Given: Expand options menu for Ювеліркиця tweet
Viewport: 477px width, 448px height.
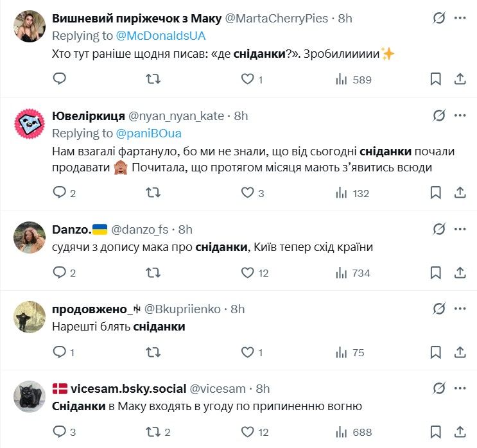Looking at the screenshot, I should tap(460, 116).
